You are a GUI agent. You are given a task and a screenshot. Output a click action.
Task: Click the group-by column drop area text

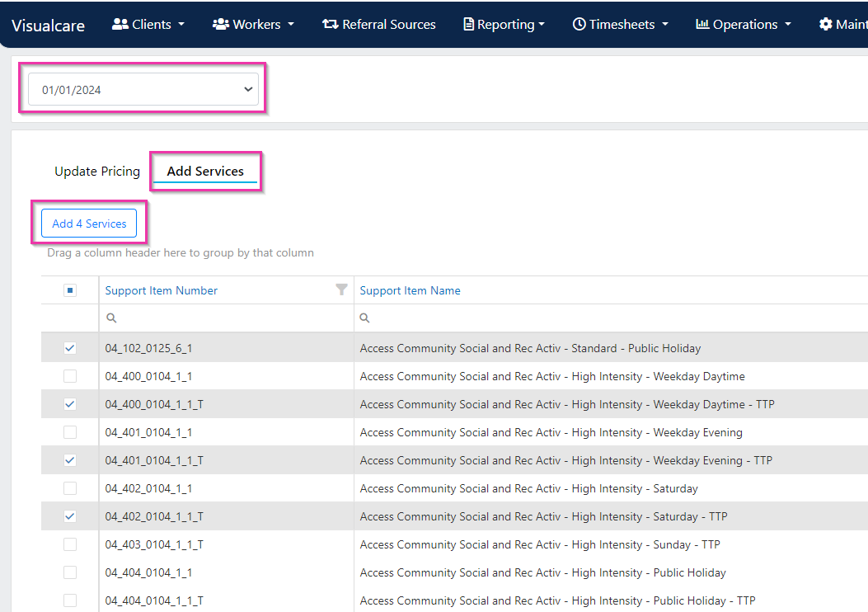point(181,252)
